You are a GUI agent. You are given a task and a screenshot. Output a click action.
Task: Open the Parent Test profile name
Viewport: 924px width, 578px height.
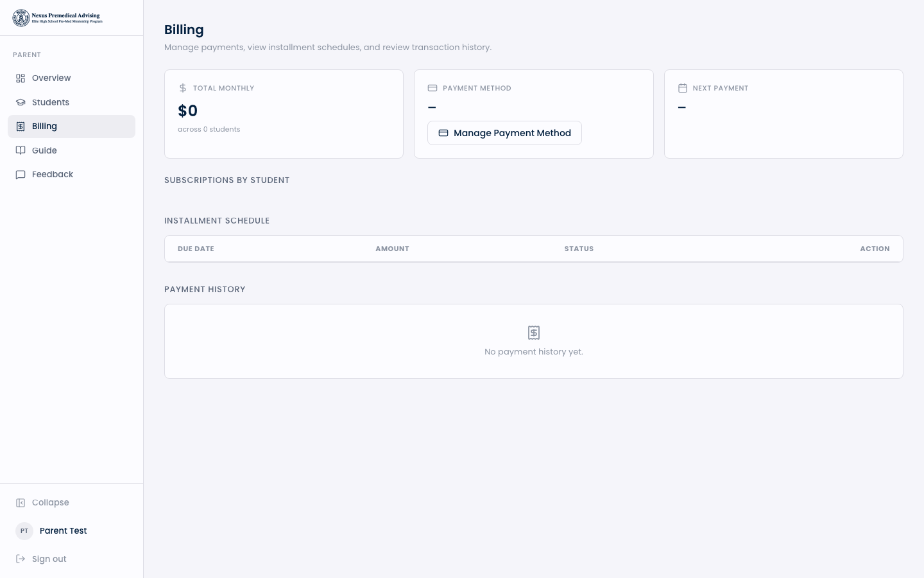(x=63, y=530)
